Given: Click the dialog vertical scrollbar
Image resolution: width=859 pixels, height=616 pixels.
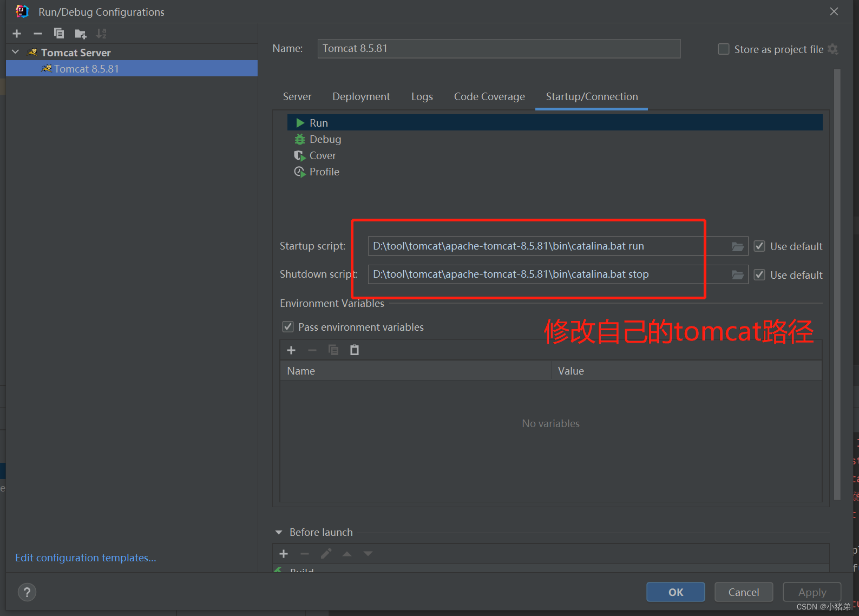Looking at the screenshot, I should tap(837, 284).
